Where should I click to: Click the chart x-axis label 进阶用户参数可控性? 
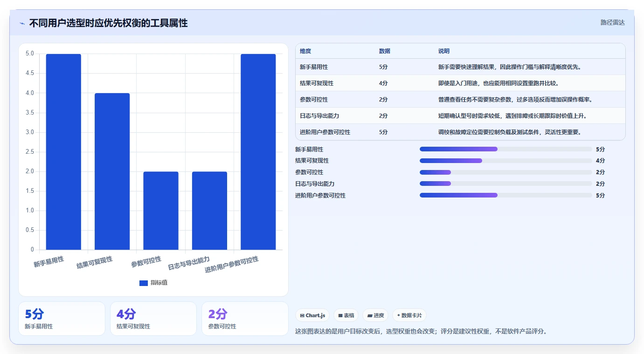[x=232, y=265]
